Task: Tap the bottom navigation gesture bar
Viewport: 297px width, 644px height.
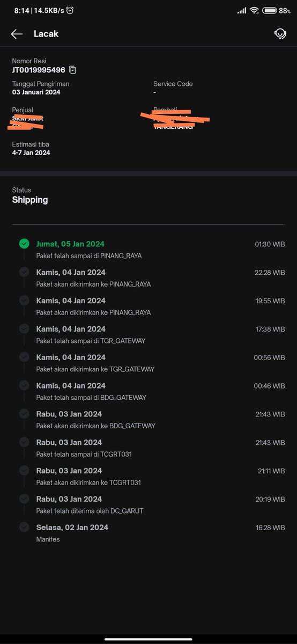Action: pyautogui.click(x=148, y=639)
